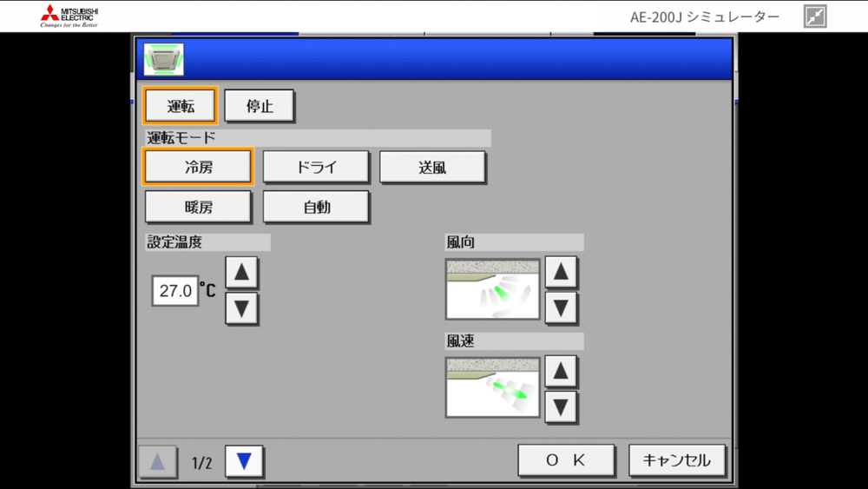
Task: Decrease 風速 fan speed with down arrow
Action: click(561, 407)
